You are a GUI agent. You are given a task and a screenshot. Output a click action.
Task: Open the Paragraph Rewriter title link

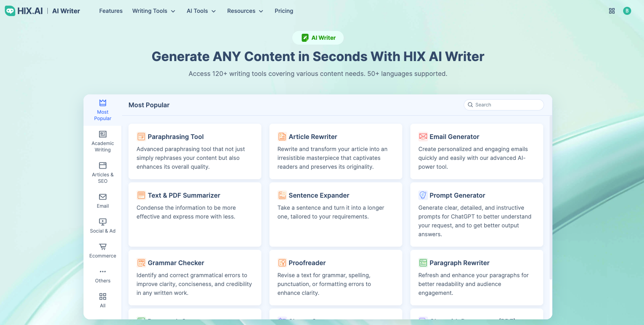(459, 263)
